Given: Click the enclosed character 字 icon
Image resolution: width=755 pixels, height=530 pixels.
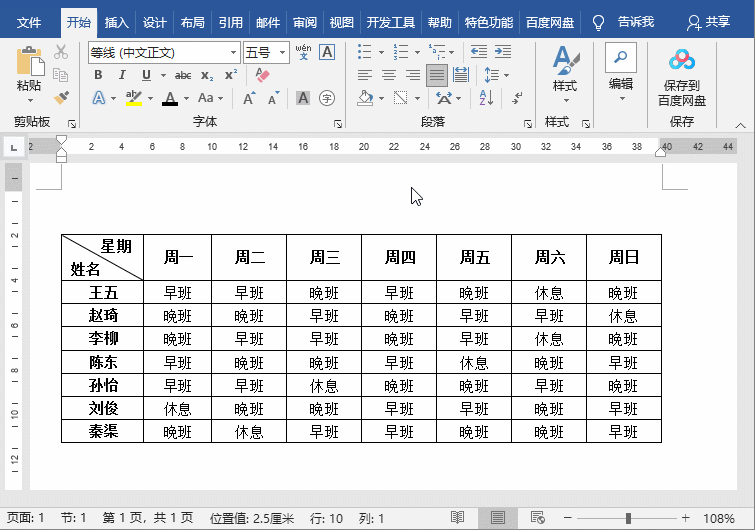Looking at the screenshot, I should pos(327,98).
